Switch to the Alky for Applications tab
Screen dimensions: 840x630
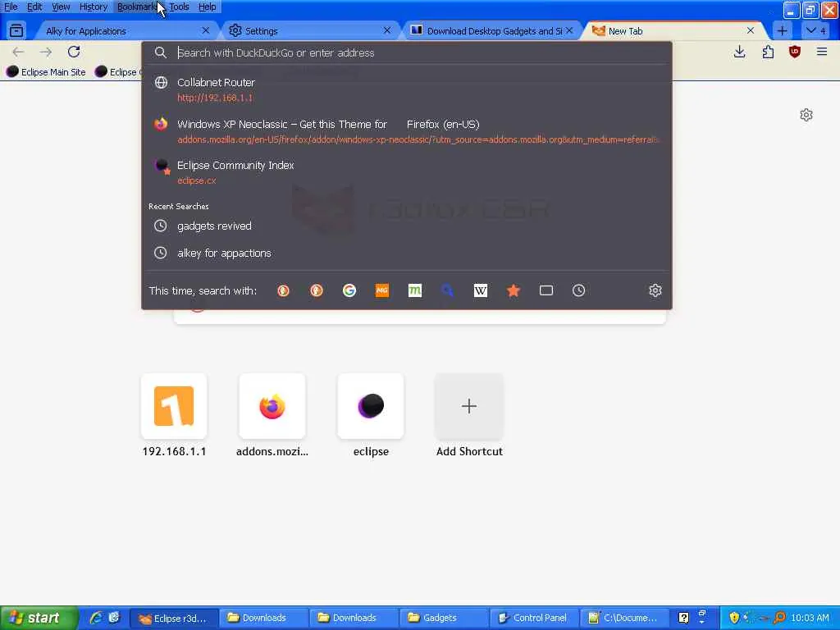pos(123,31)
